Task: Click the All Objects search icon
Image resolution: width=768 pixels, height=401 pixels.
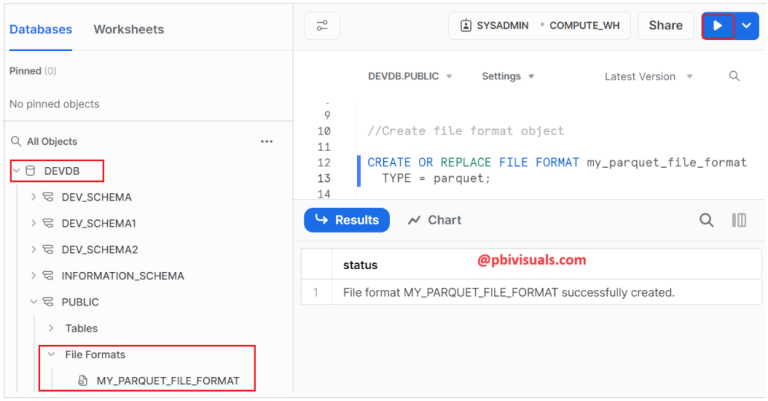Action: 16,142
